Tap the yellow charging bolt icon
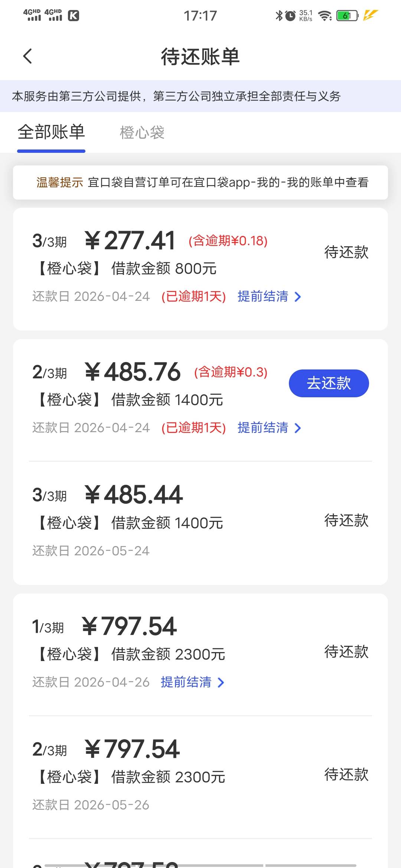 coord(370,16)
